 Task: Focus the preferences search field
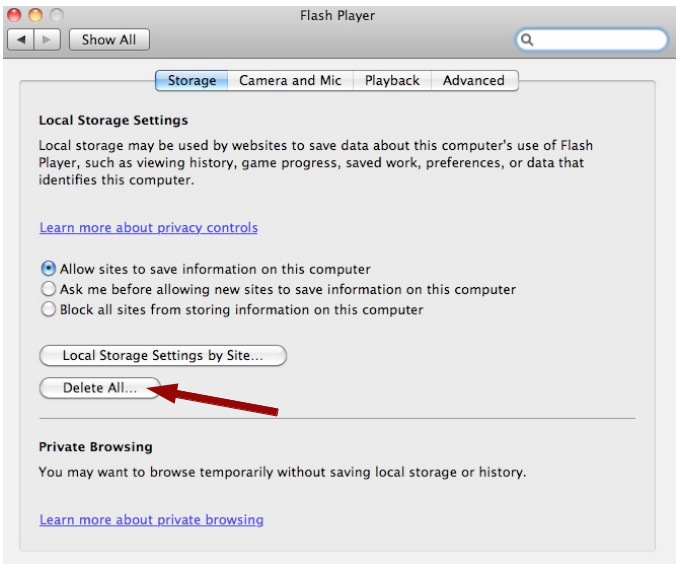[x=592, y=40]
